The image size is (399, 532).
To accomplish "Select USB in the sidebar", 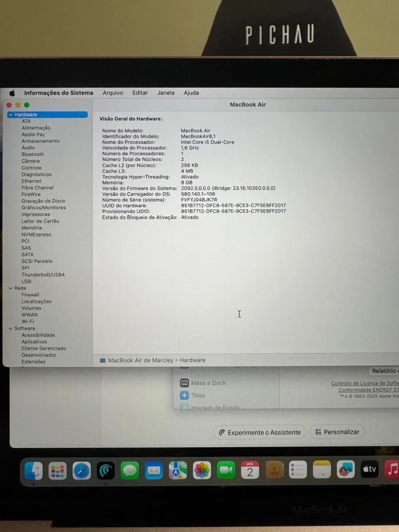I will 27,281.
